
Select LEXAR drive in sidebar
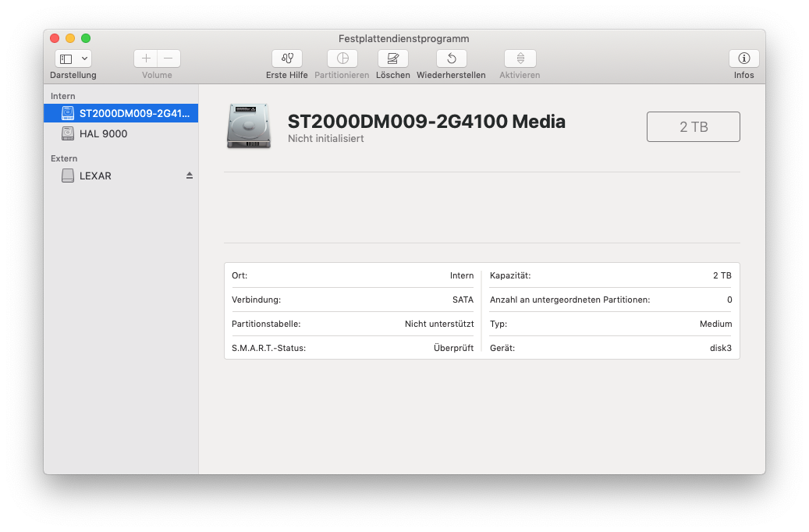(95, 176)
